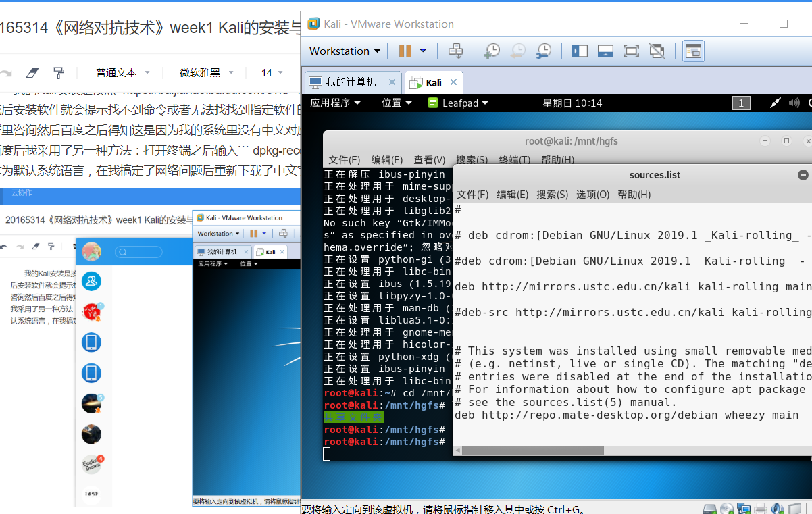Click the embedded VMware screenshot thumbnail

(x=247, y=358)
